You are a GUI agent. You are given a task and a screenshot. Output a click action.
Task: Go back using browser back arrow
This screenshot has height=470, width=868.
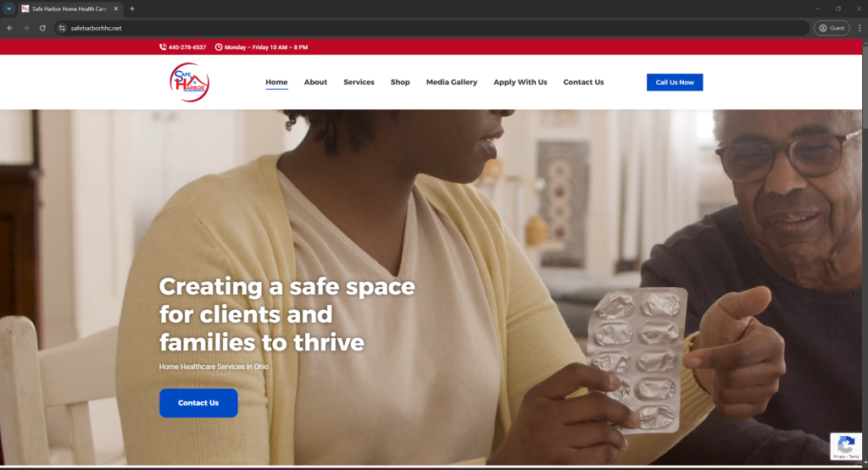click(x=10, y=28)
